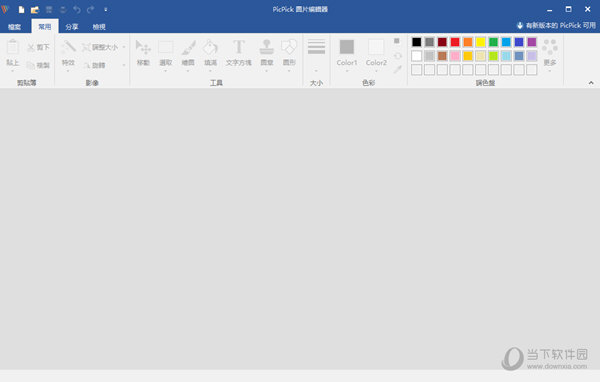Open the Color1 dropdown arrow

tap(347, 71)
